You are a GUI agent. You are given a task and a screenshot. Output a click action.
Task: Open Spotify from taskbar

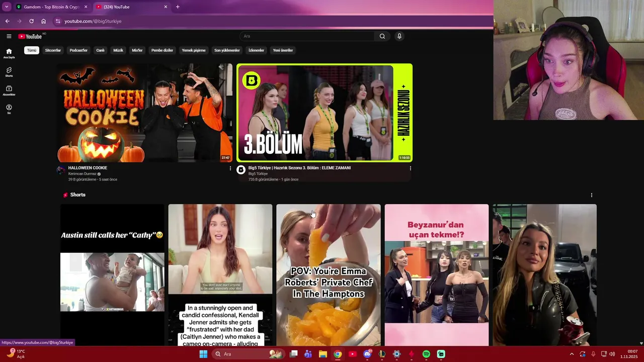click(426, 354)
